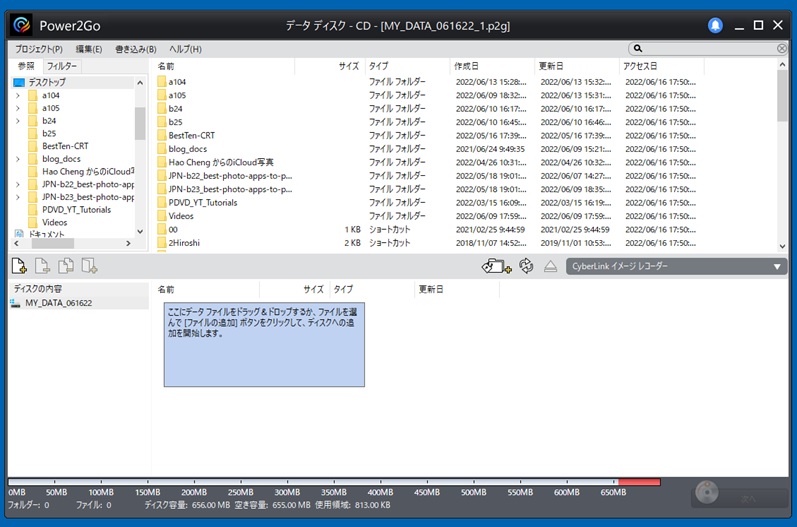797x527 pixels.
Task: Expand the a104 folder in tree
Action: point(18,95)
